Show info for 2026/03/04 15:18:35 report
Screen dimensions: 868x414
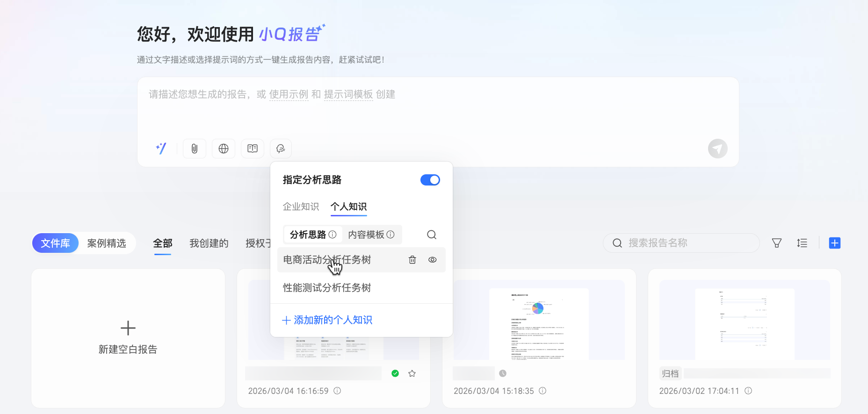tap(542, 391)
